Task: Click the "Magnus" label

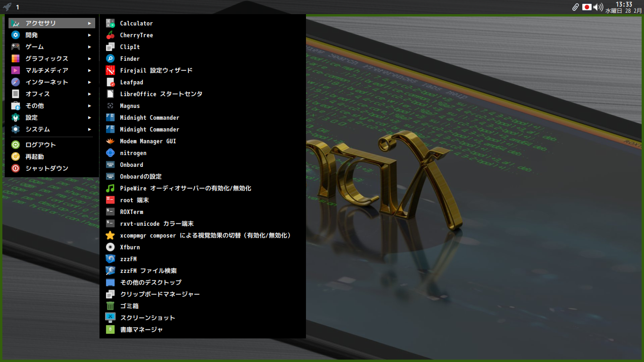Action: (x=130, y=106)
